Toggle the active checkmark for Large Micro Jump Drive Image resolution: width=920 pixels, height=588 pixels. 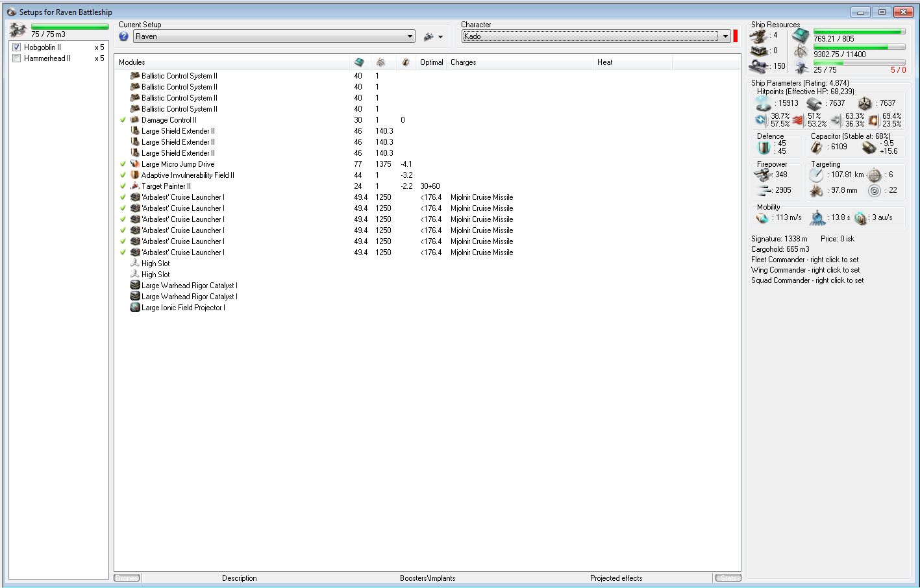pos(123,164)
